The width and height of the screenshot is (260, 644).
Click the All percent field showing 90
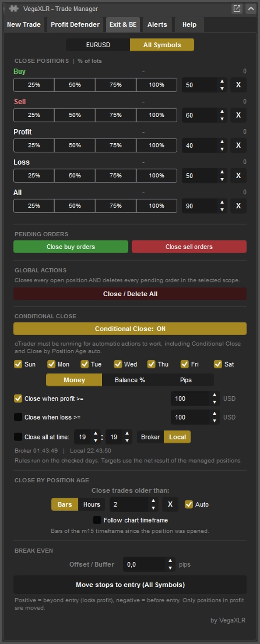coord(200,206)
